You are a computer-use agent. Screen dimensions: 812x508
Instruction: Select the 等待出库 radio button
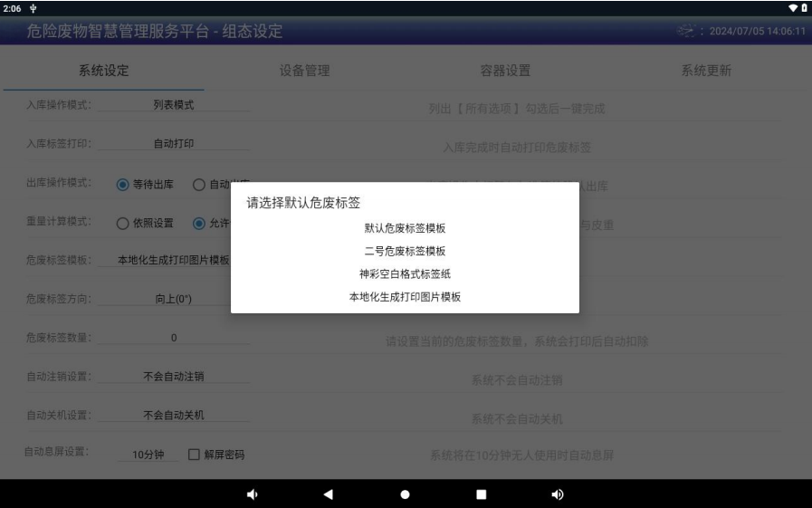pyautogui.click(x=123, y=184)
